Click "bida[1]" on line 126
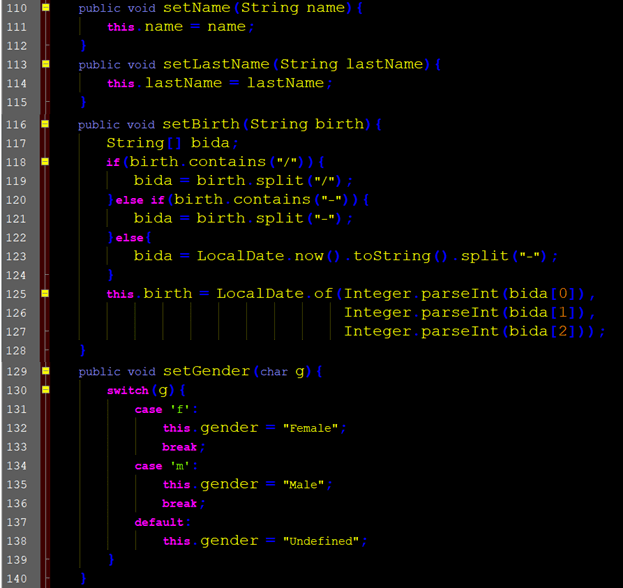The height and width of the screenshot is (588, 623). tap(542, 313)
